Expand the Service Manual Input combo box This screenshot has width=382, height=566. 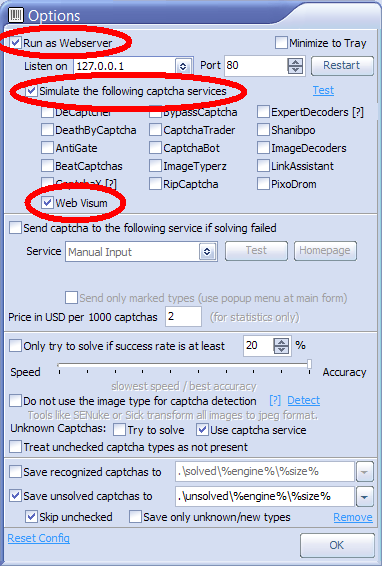[207, 252]
